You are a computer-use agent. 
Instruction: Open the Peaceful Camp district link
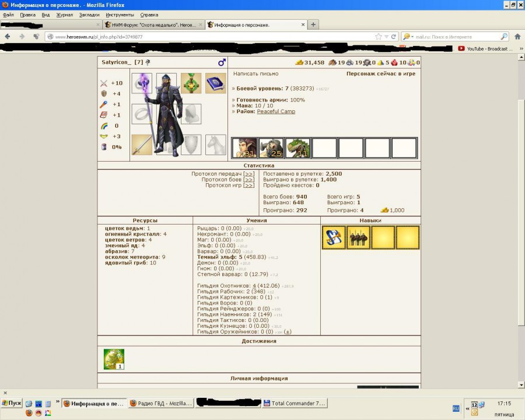276,111
